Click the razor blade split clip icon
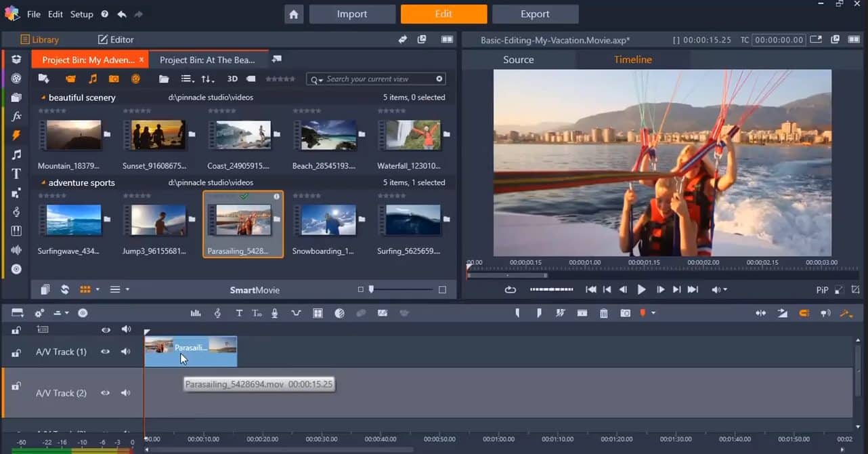This screenshot has height=454, width=868. click(x=561, y=312)
